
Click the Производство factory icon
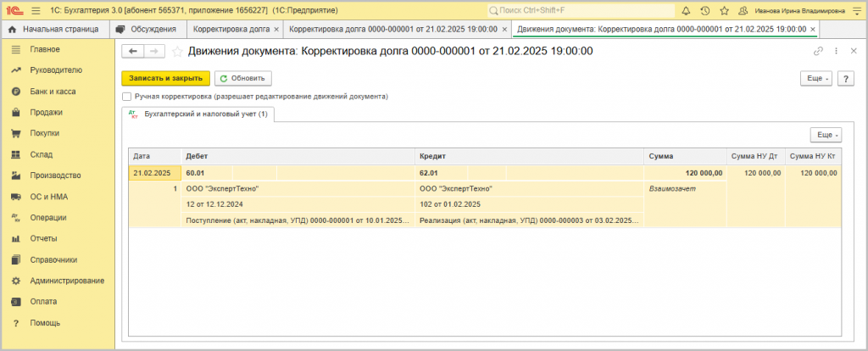coord(16,175)
